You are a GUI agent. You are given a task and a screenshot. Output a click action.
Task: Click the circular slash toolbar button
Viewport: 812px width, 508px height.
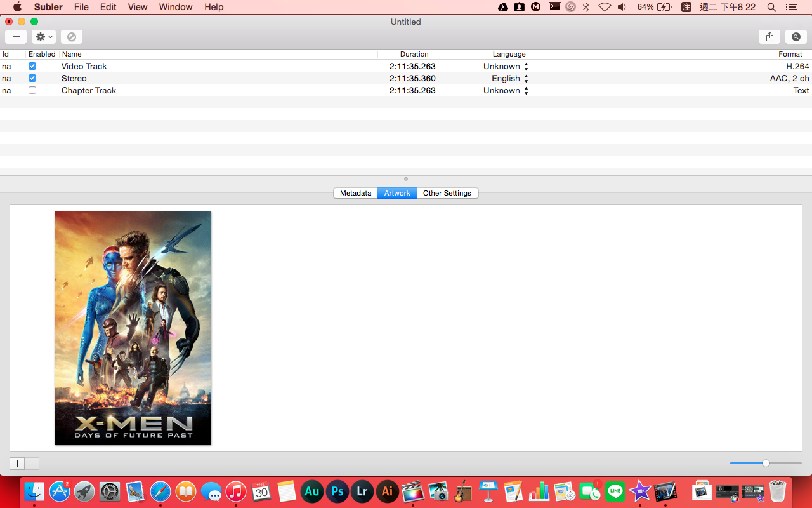pos(72,37)
